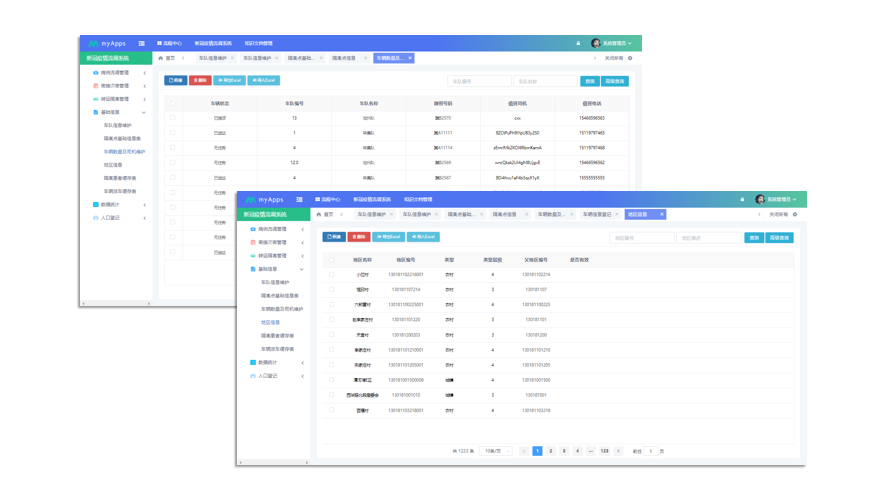
Task: Go to page 2 in the pagination
Action: click(551, 451)
